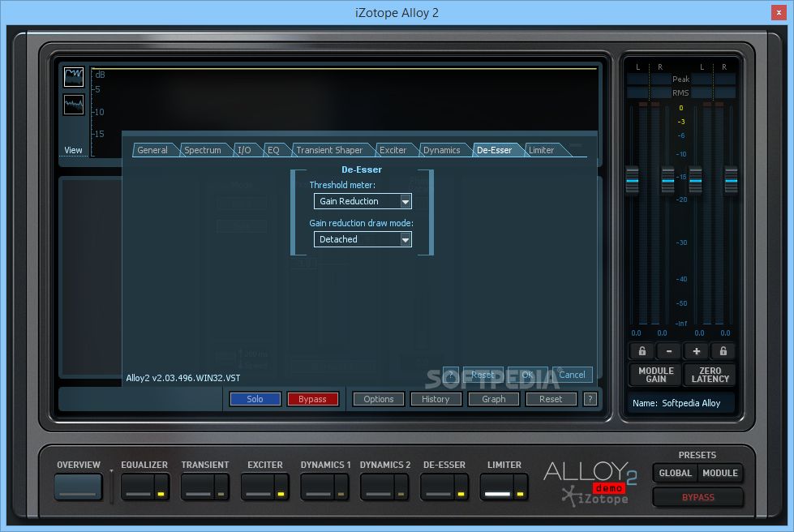Toggle the red module Bypass button
Viewport: 794px width, 532px height.
[312, 399]
